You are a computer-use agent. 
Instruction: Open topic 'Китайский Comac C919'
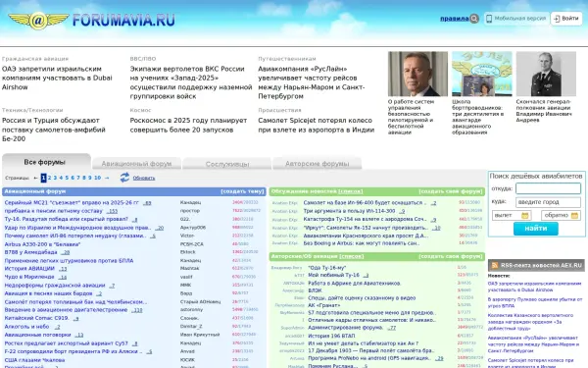(37, 318)
